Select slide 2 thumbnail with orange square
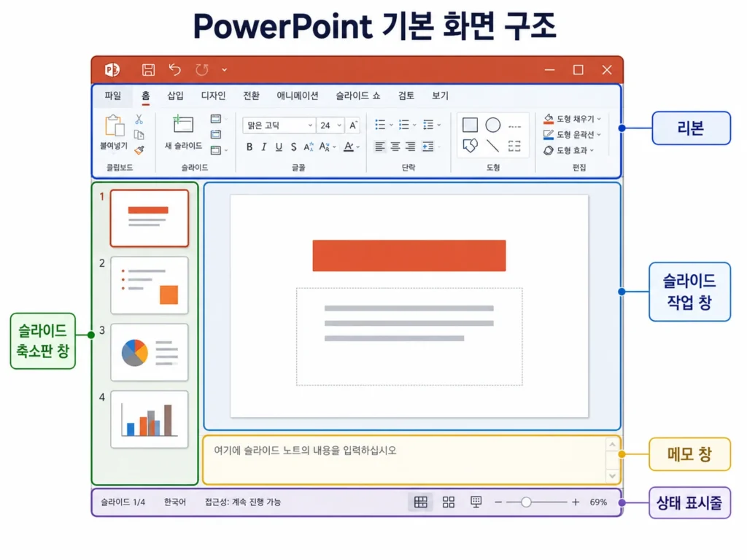747x560 pixels. click(150, 285)
